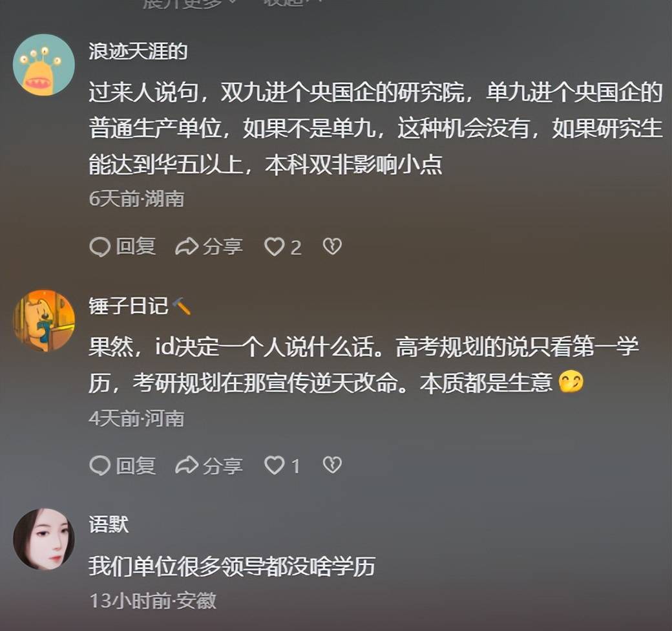Open 语默 user avatar
The image size is (672, 631).
tap(44, 539)
